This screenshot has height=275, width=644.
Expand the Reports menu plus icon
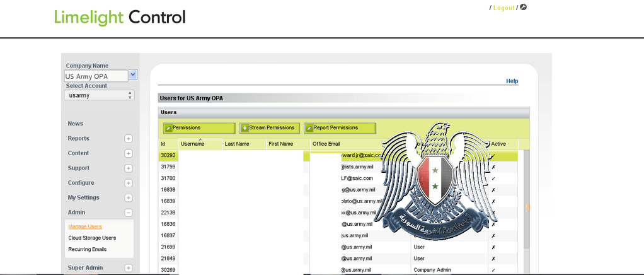coord(129,139)
